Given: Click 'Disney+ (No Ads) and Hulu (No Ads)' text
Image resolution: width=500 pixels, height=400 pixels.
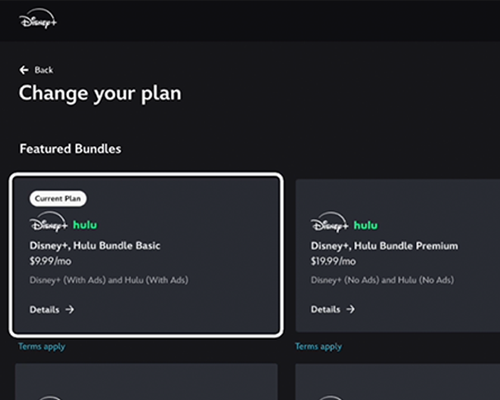Looking at the screenshot, I should coord(382,280).
